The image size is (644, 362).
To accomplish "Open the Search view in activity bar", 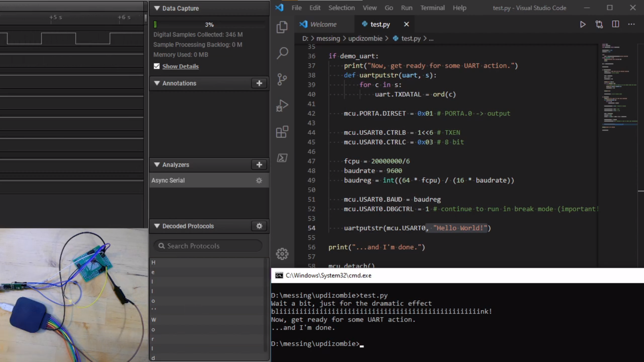I will (x=282, y=53).
